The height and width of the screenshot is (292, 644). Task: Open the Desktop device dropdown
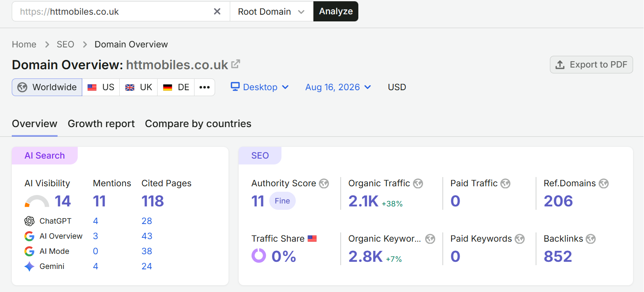pos(260,87)
